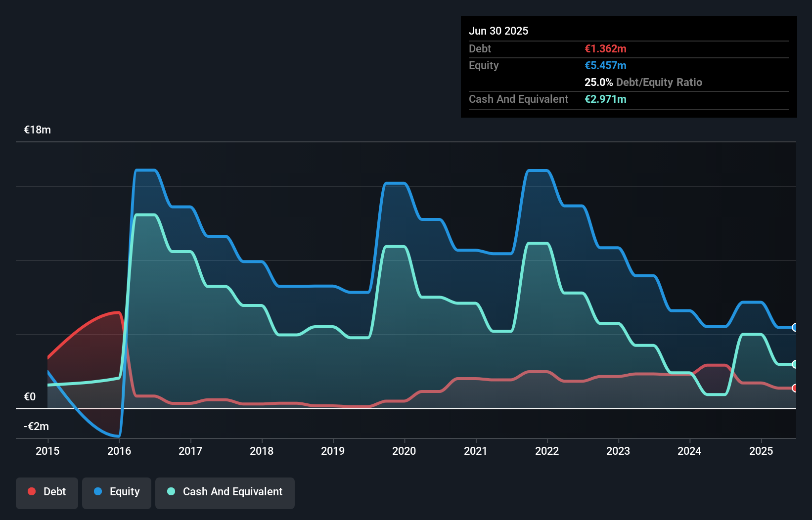Screen dimensions: 812x520
Task: Click the 2025 x-axis label
Action: [x=761, y=451]
